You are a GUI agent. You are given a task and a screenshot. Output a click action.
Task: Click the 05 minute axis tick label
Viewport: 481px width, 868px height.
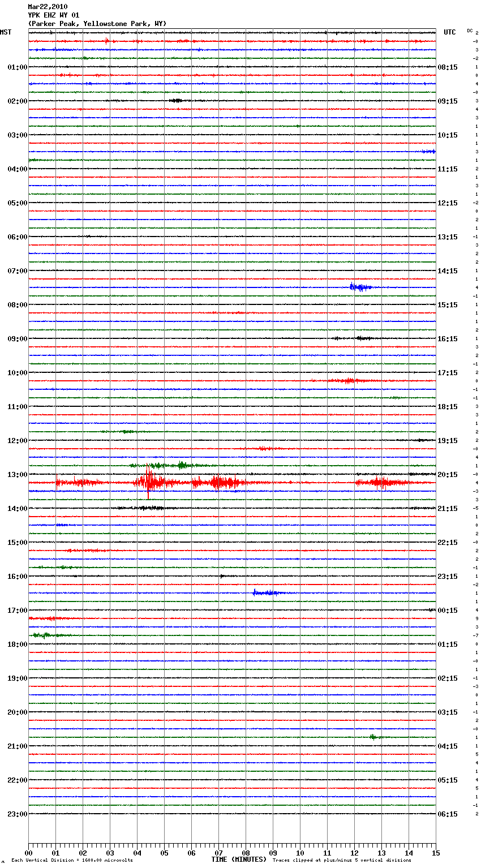[164, 853]
